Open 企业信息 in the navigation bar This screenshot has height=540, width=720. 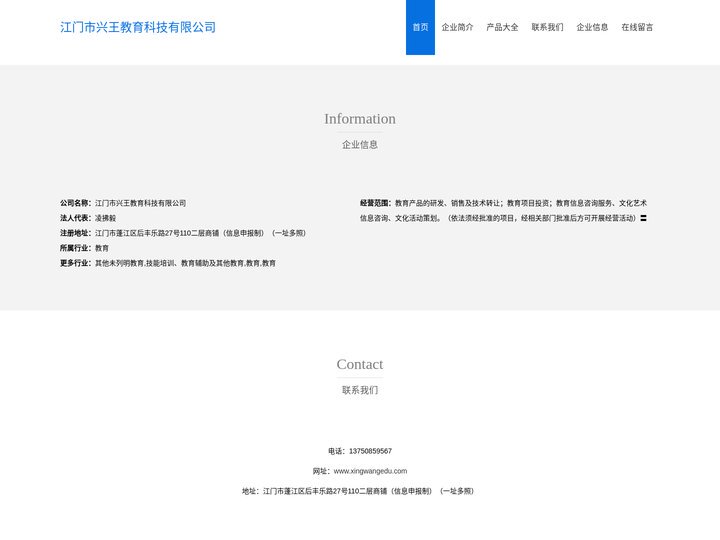tap(592, 27)
